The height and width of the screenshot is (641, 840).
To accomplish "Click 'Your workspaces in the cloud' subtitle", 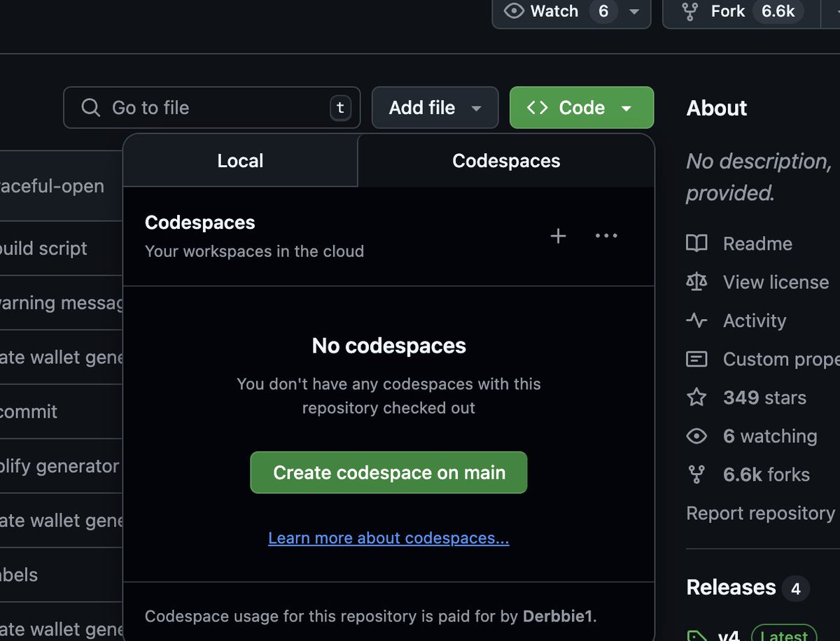I will pyautogui.click(x=254, y=251).
